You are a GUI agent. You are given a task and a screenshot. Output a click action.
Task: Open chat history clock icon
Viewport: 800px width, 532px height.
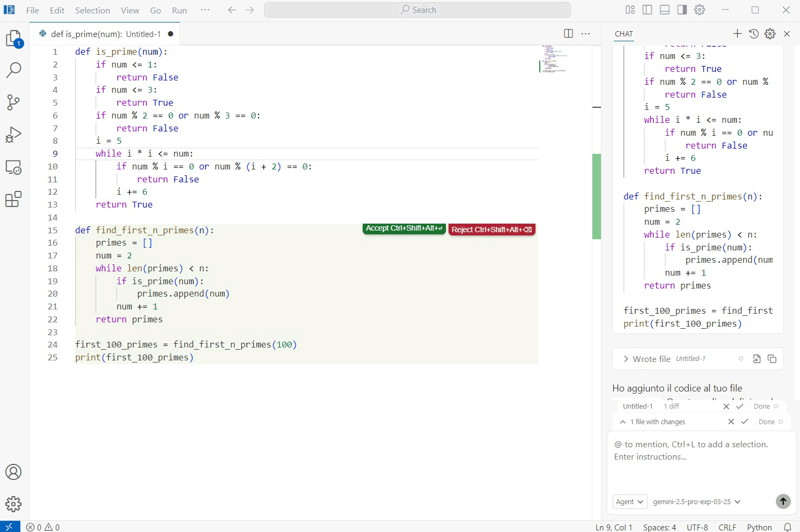(x=754, y=34)
